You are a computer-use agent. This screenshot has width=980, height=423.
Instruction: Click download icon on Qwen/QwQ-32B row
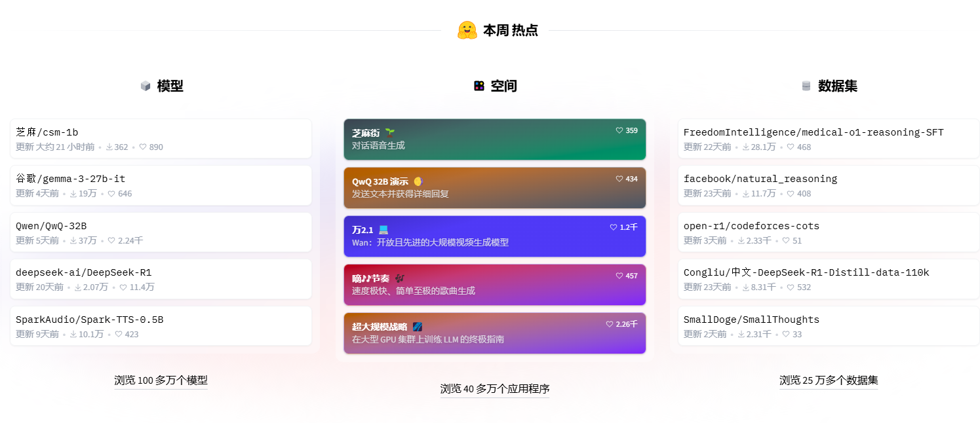[73, 241]
